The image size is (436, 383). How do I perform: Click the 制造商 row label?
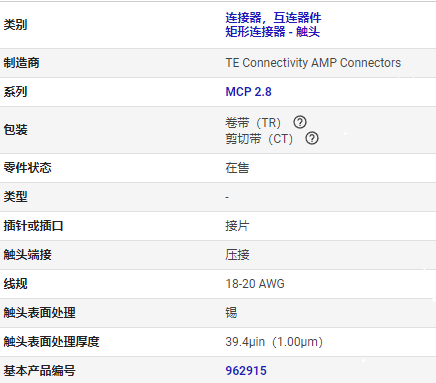coord(21,63)
